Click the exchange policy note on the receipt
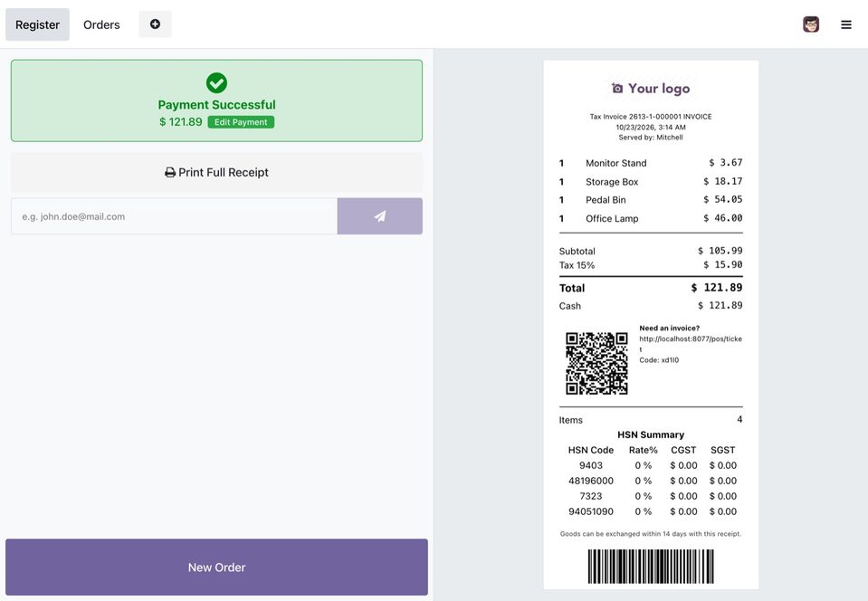This screenshot has width=868, height=601. coord(651,534)
